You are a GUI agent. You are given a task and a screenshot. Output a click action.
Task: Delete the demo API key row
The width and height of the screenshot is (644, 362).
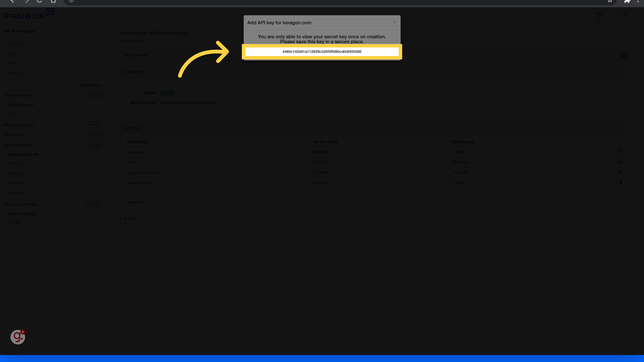[x=621, y=162]
